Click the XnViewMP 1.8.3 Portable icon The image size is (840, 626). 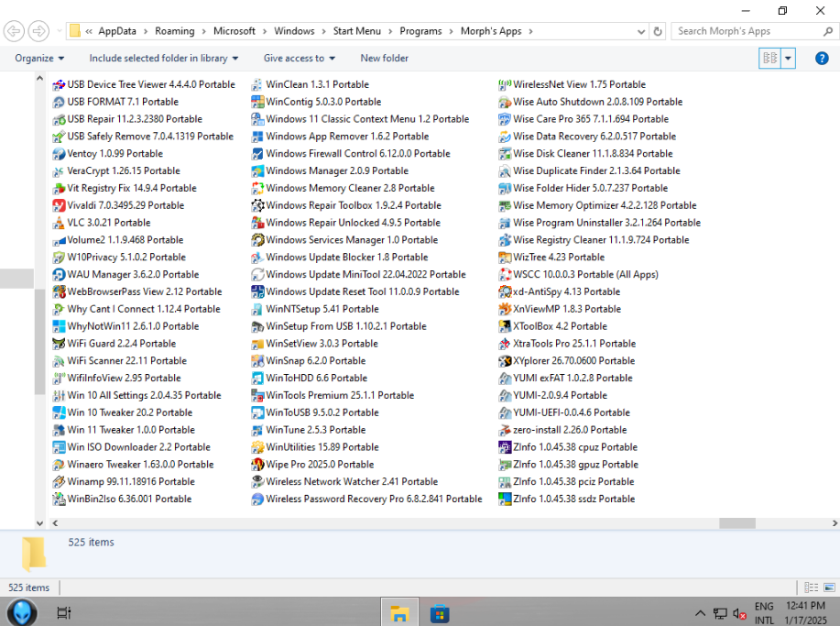pyautogui.click(x=505, y=309)
